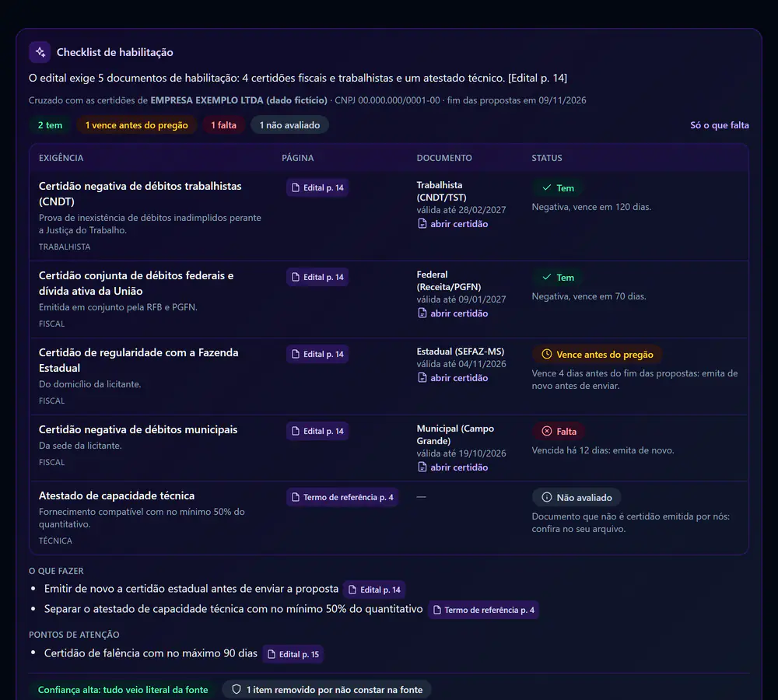Open 'Termo de referência p. 4' beside 'Separar o atestado'
The height and width of the screenshot is (700, 778).
(484, 610)
